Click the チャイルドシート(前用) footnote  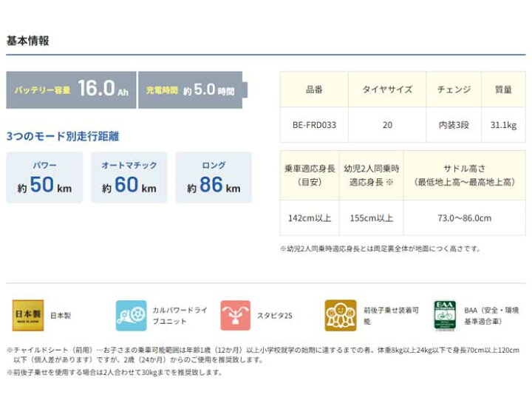click(x=263, y=354)
